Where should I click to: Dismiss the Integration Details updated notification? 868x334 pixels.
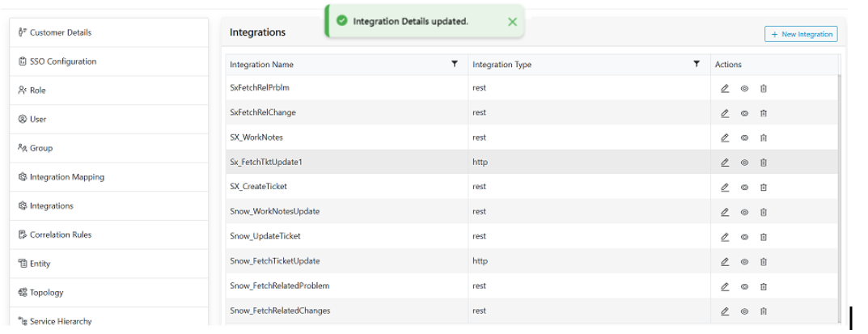point(512,22)
